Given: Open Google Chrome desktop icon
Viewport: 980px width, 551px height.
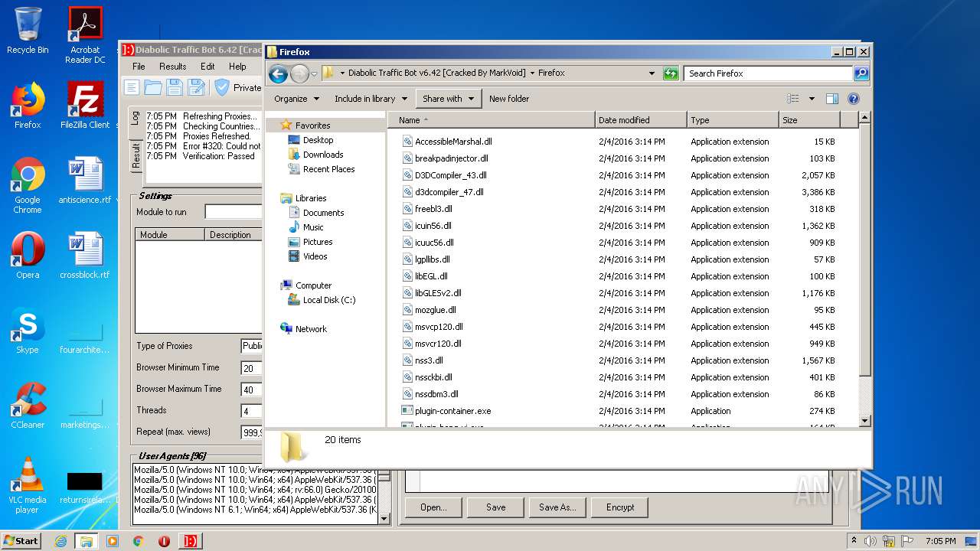Looking at the screenshot, I should coord(28,185).
